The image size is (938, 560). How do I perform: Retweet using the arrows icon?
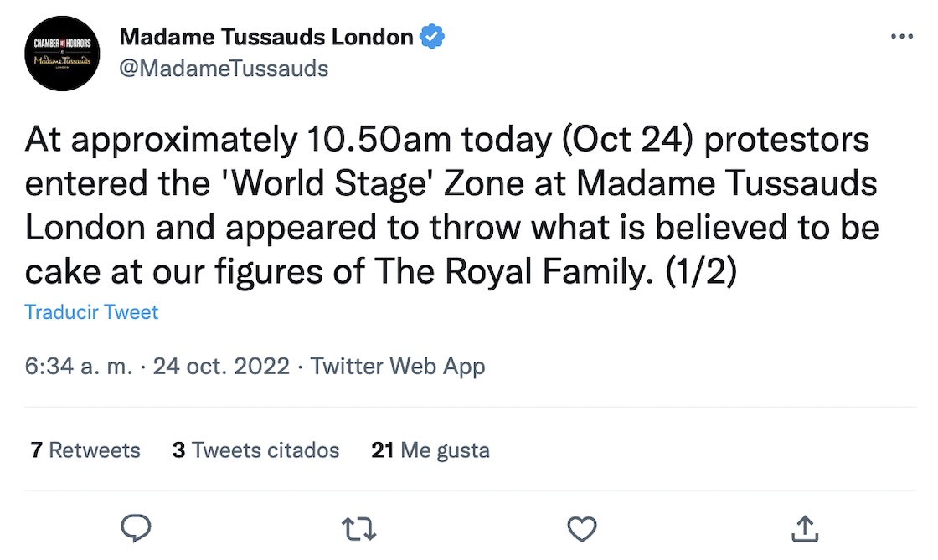coord(359,528)
